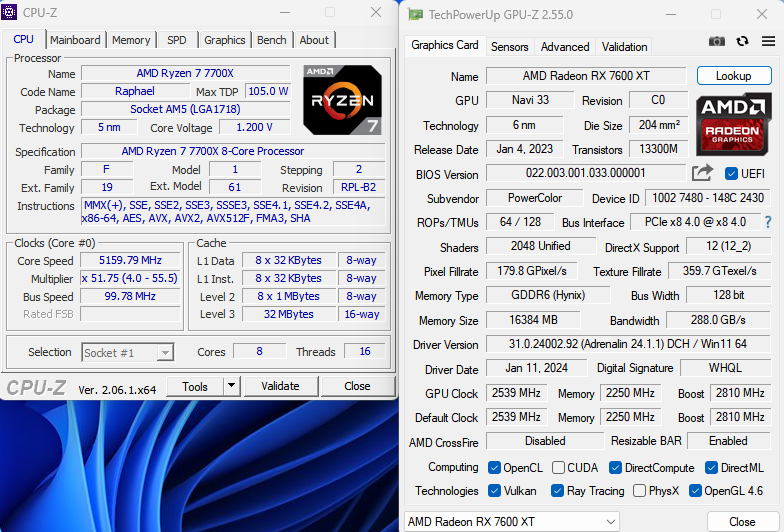Expand the Socket #1 selection dropdown
This screenshot has width=784, height=532.
pyautogui.click(x=165, y=352)
